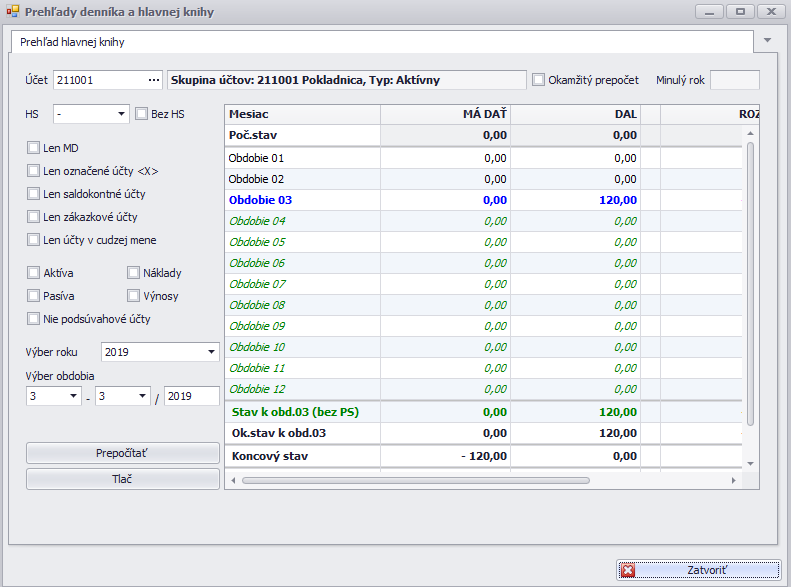Image resolution: width=791 pixels, height=587 pixels.
Task: Open the HS dropdown
Action: tap(121, 114)
